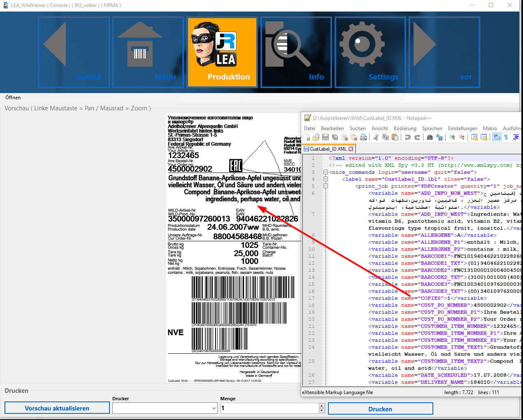
Task: Toggle word wrap in Notepad++ toolbar
Action: tap(497, 137)
